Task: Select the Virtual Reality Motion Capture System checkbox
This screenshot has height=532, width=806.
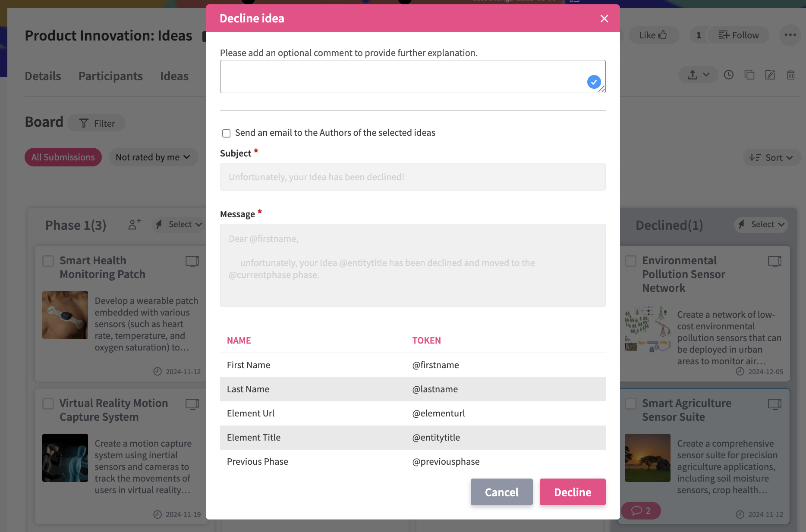Action: tap(48, 404)
